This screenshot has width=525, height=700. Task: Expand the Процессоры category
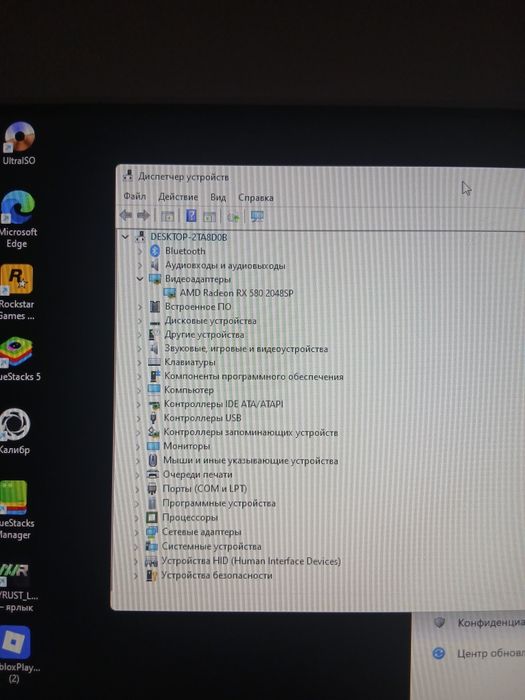pos(137,518)
